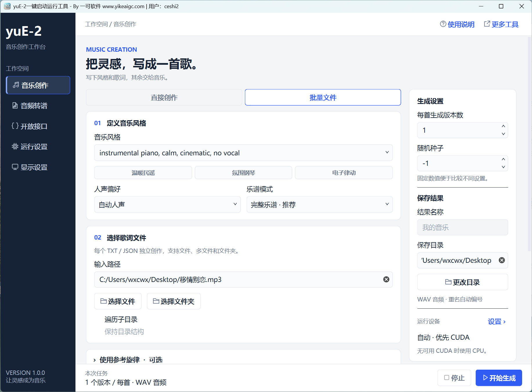Click the 选择文件夹 button
The width and height of the screenshot is (532, 392).
(174, 301)
